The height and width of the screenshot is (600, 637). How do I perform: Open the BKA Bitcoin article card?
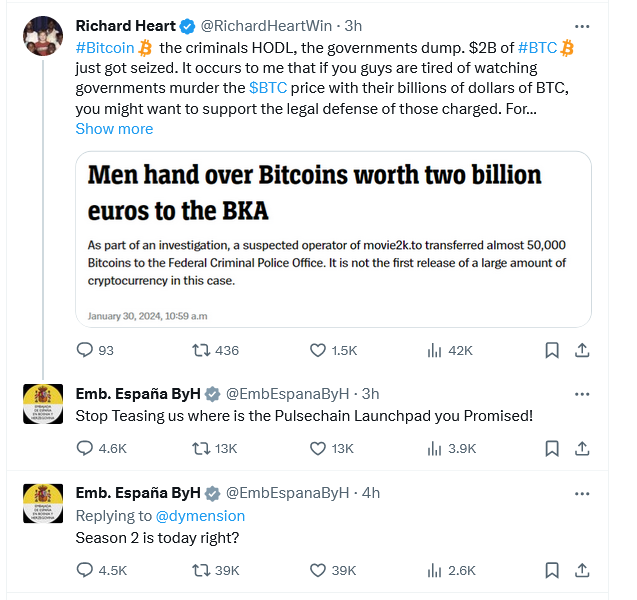tap(333, 239)
